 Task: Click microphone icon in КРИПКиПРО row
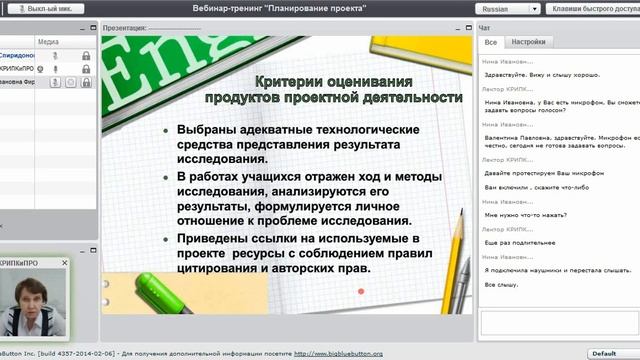[x=56, y=69]
